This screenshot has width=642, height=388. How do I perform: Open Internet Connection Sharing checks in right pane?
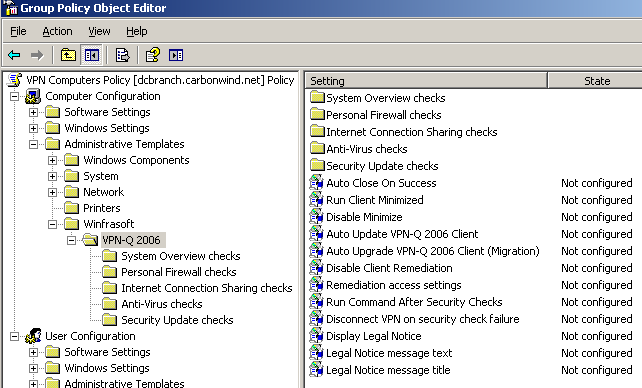pyautogui.click(x=411, y=132)
